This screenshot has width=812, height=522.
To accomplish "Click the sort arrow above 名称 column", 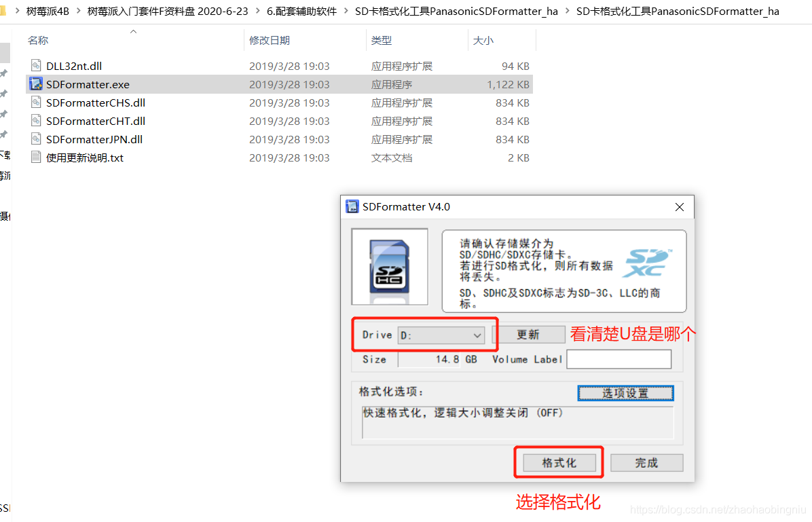I will [x=133, y=32].
